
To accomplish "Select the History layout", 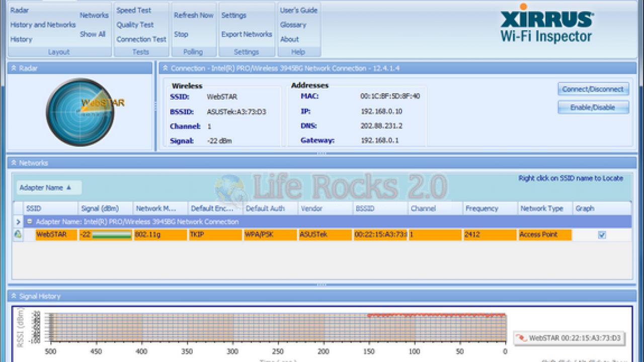I will tap(21, 39).
